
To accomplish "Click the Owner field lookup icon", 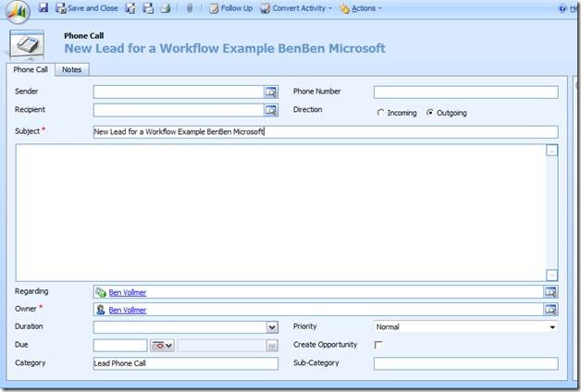I will click(550, 310).
